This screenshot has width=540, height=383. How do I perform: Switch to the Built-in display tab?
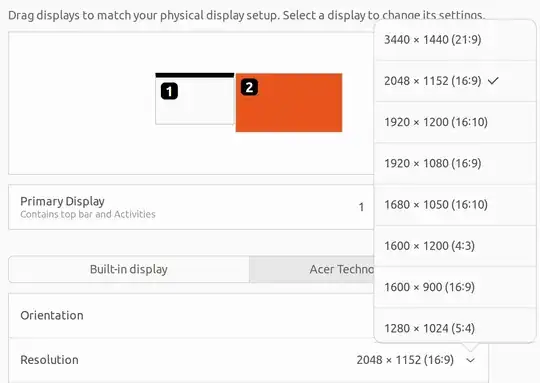129,269
